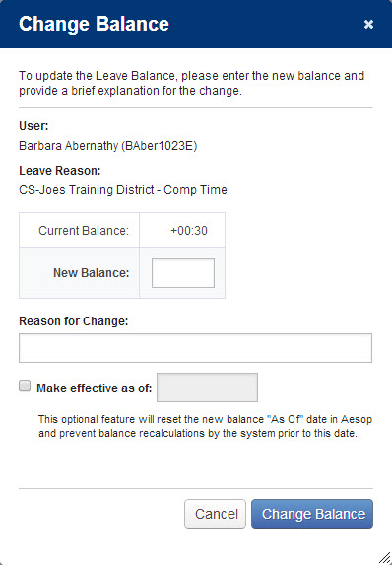Click the Leave Balance instruction paragraph

(191, 83)
